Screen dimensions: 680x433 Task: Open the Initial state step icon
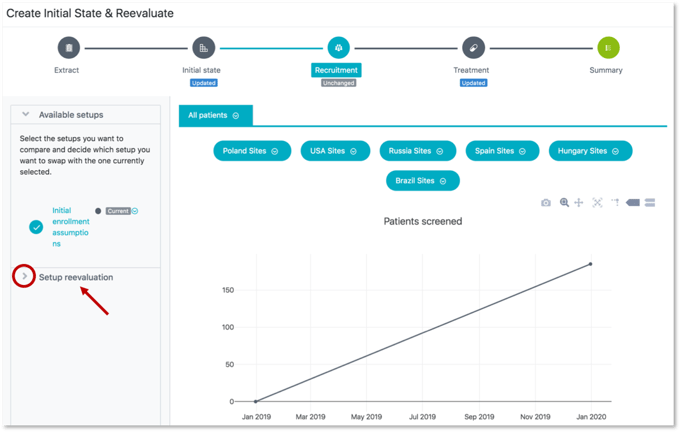tap(203, 48)
